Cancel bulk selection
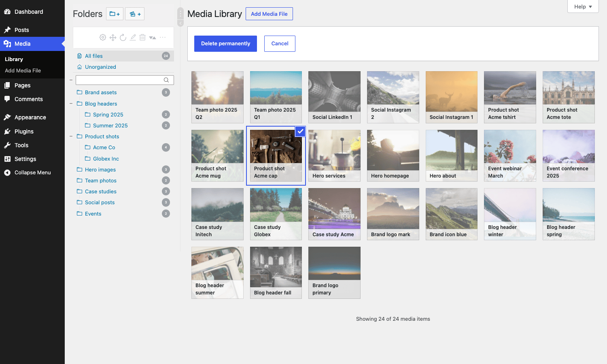This screenshot has height=364, width=607. (x=280, y=44)
